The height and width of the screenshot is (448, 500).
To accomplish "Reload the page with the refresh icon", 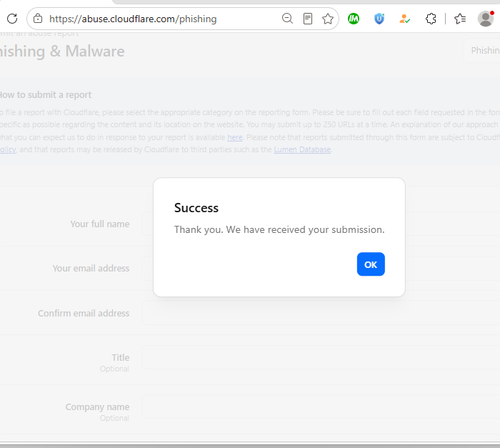I will tap(12, 19).
